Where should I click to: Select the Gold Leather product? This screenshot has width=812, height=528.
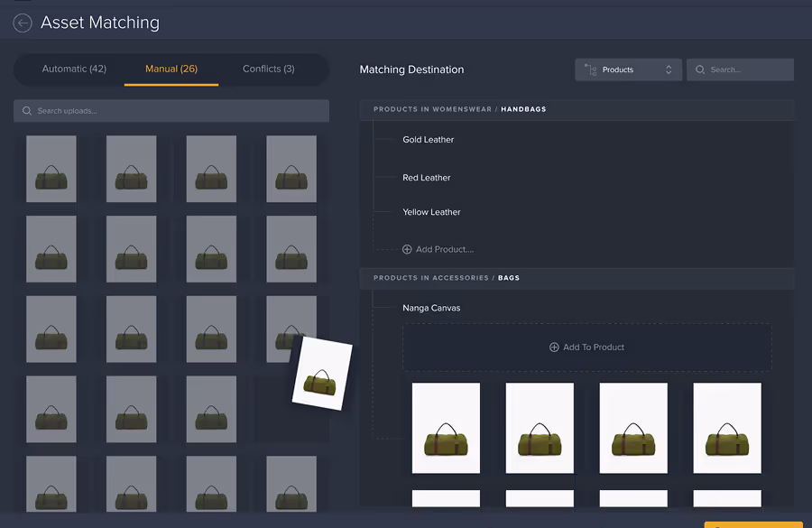(429, 139)
